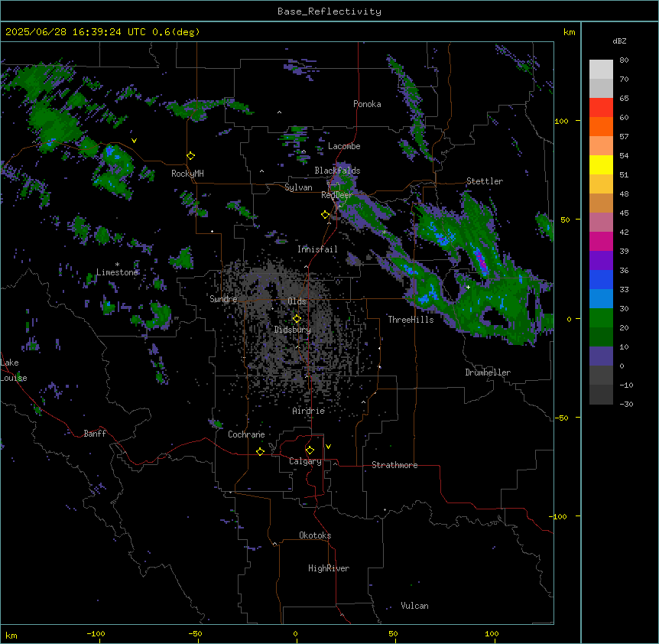Image resolution: width=659 pixels, height=644 pixels.
Task: Click the Base_Reflectivity title
Action: coord(329,11)
